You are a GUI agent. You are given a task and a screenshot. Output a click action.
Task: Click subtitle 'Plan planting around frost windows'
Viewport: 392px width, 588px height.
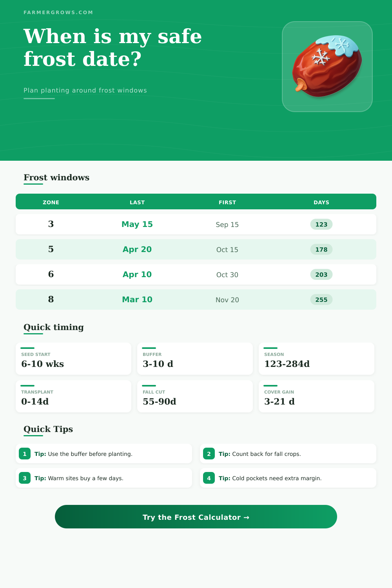coord(85,90)
